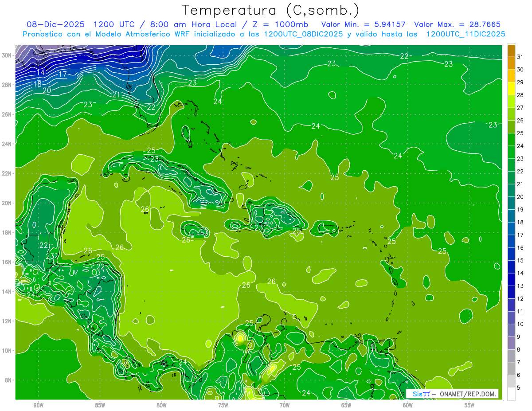Viewport: 532px width, 411px height.
Task: Select 'Valor Min. = 5.94157' text
Action: point(364,24)
